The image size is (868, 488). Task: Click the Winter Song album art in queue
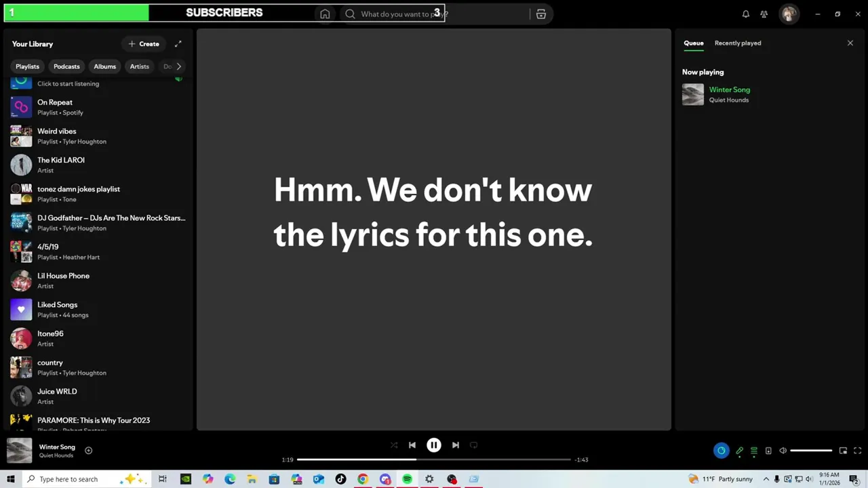(693, 94)
